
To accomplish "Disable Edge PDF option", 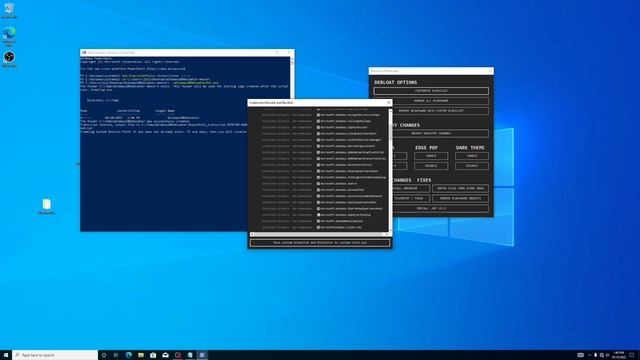I will click(x=431, y=166).
